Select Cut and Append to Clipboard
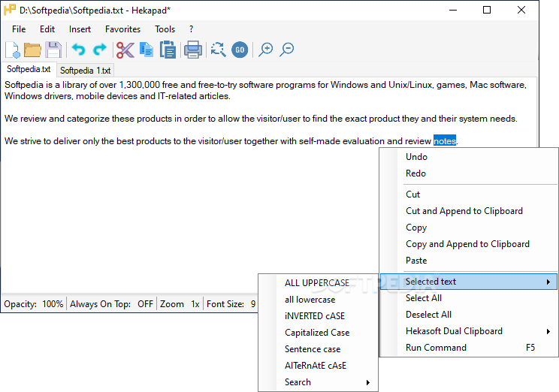The width and height of the screenshot is (559, 392). pos(469,211)
